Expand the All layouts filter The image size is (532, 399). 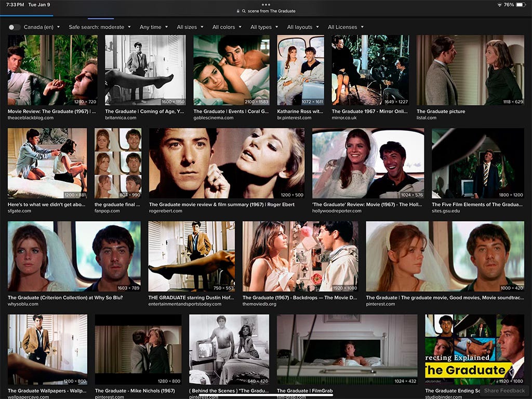303,27
